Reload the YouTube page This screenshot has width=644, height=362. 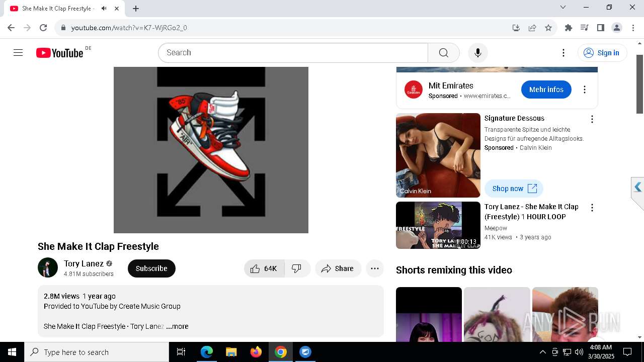[x=43, y=28]
